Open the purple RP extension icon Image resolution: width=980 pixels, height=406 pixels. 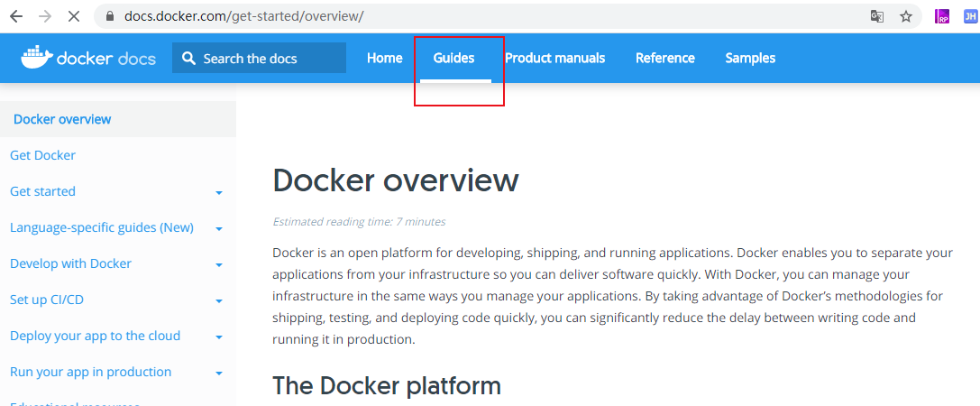coord(942,16)
